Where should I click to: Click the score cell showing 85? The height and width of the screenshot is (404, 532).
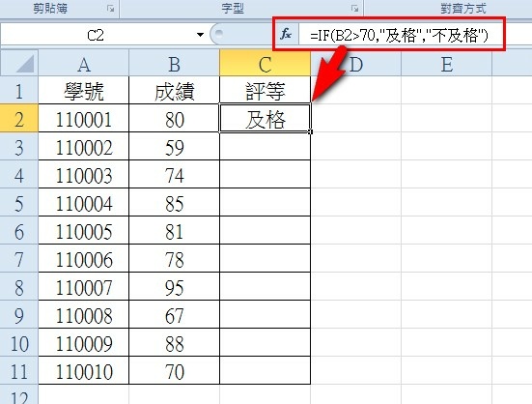[x=174, y=202]
